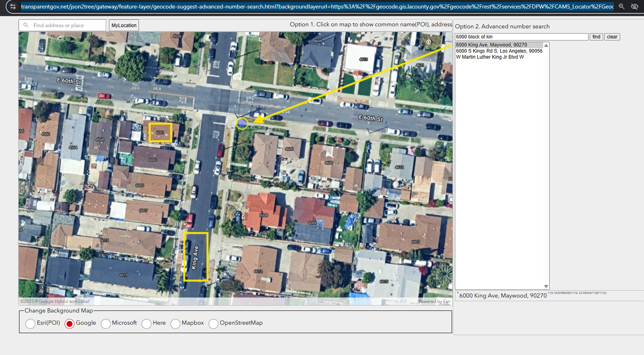The height and width of the screenshot is (355, 644).
Task: Enable the OpenStreetMap background map
Action: tap(213, 323)
